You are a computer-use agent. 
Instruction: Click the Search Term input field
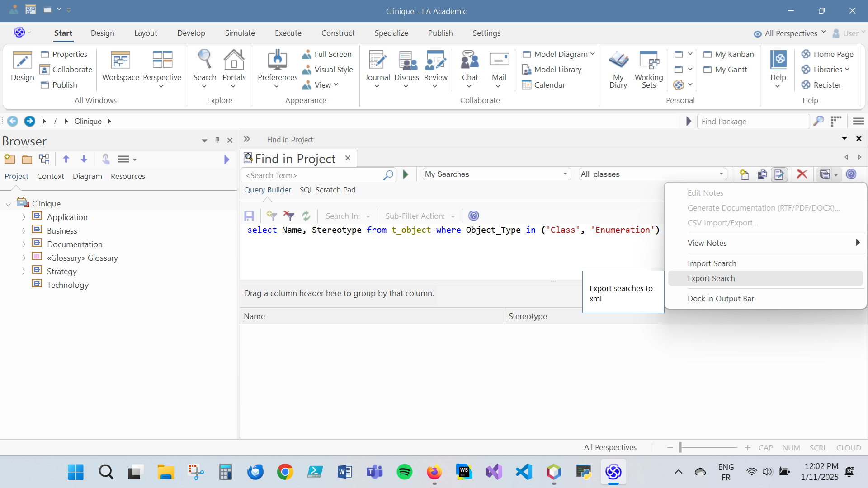312,175
